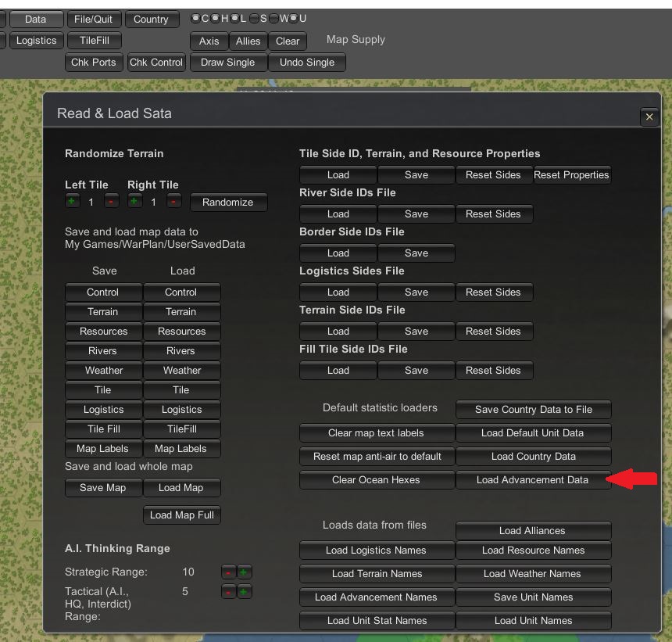
Task: Increase the Left Tile value with plus
Action: click(72, 202)
